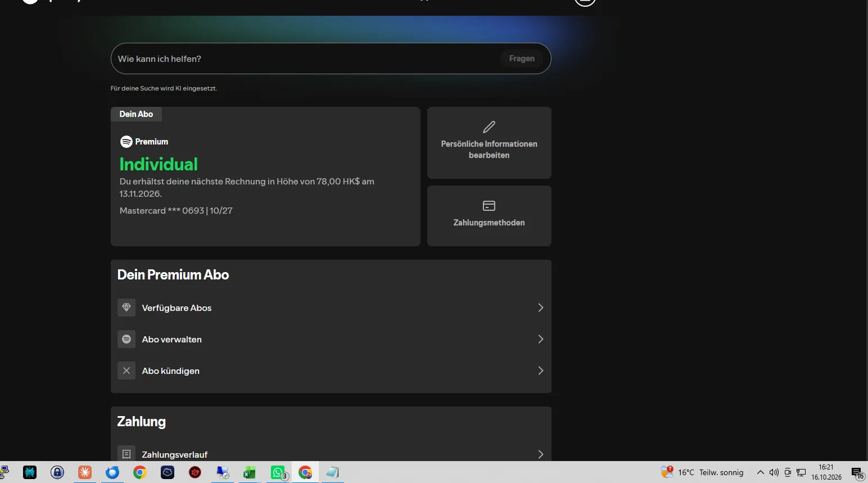Open Excel from the taskbar

coord(250,472)
